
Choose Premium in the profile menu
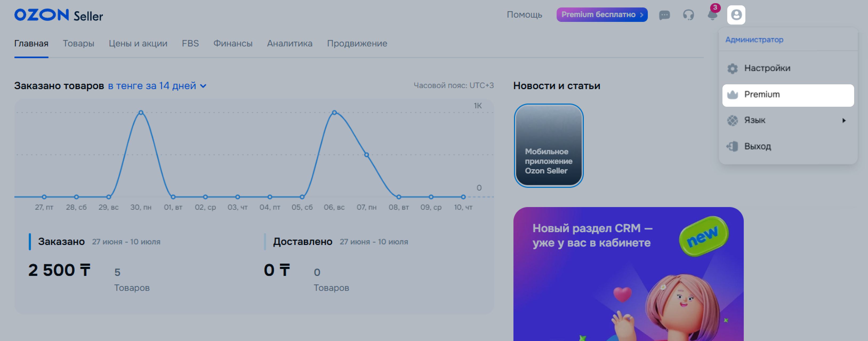coord(788,96)
